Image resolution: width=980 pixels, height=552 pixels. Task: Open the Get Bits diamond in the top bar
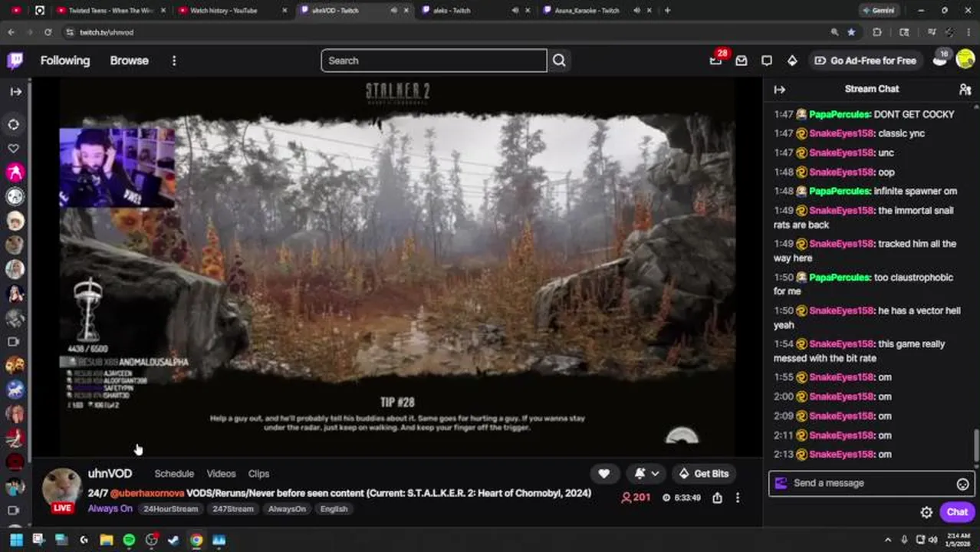pos(792,61)
